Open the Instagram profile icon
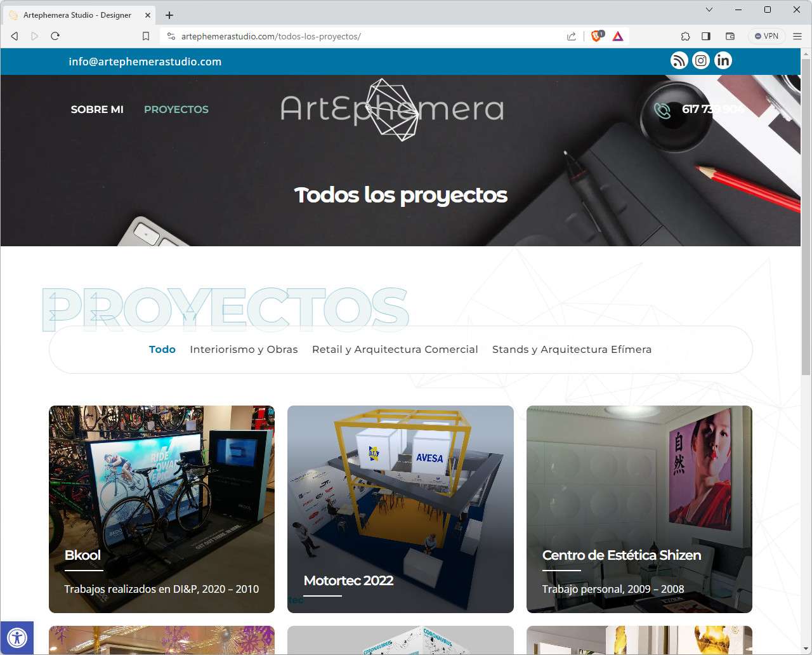The image size is (812, 655). tap(701, 60)
